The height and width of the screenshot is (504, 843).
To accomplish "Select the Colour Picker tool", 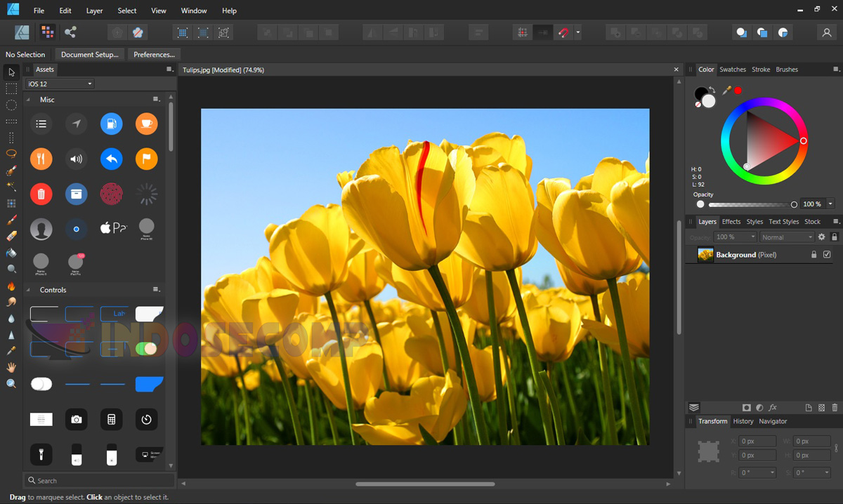I will point(11,351).
